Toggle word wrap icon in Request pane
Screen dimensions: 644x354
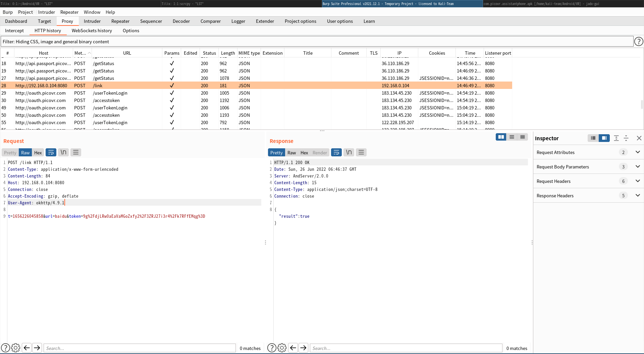[x=51, y=152]
